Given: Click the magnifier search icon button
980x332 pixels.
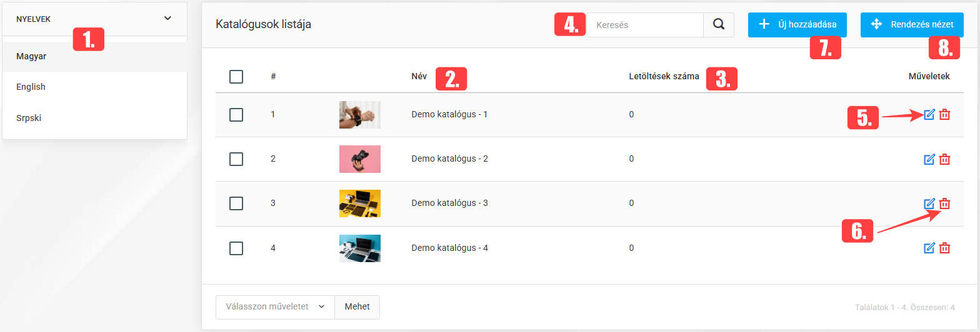Looking at the screenshot, I should (719, 25).
